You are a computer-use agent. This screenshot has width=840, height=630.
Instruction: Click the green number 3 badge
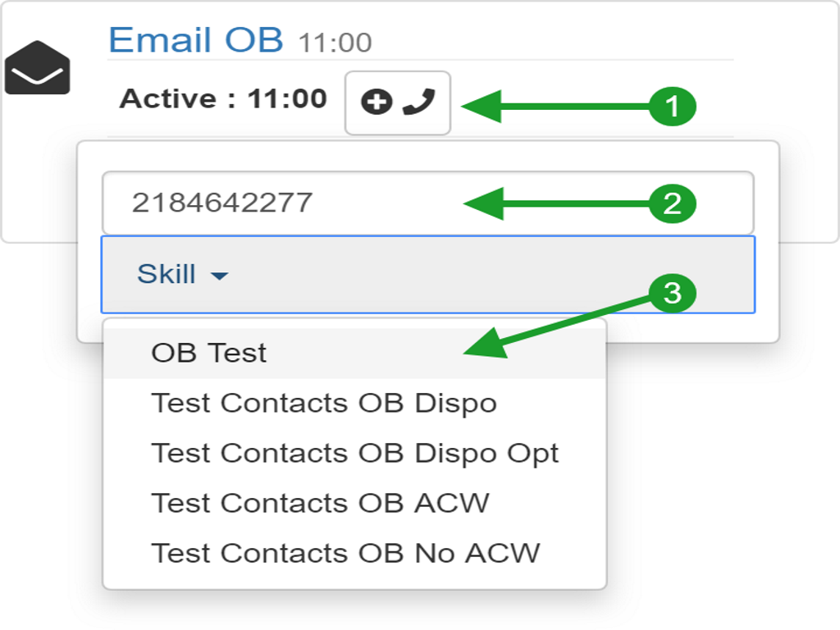pos(672,293)
